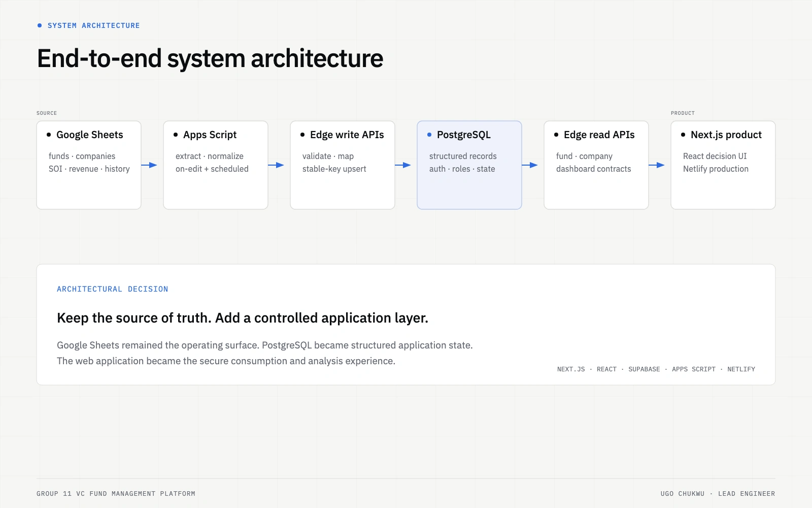
Task: Click 'LEAD ENGINEER' in the footer
Action: (747, 494)
